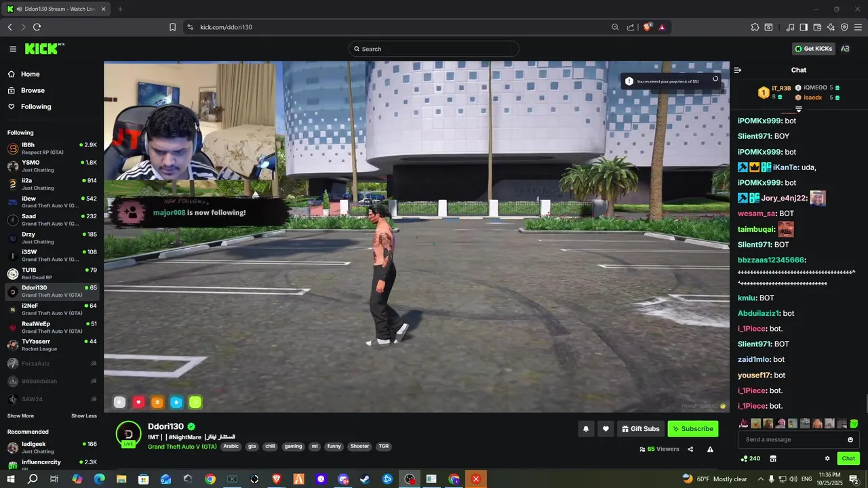The image size is (868, 488).
Task: Share this page from the address bar
Action: [x=631, y=27]
